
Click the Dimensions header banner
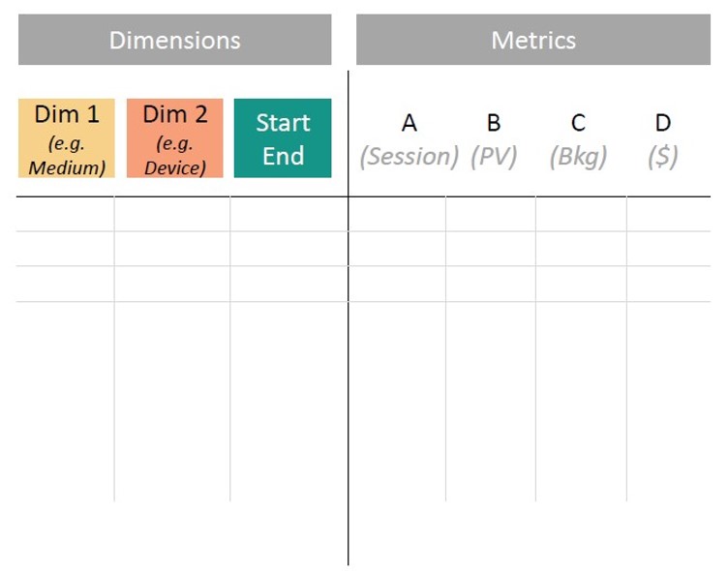tap(174, 40)
